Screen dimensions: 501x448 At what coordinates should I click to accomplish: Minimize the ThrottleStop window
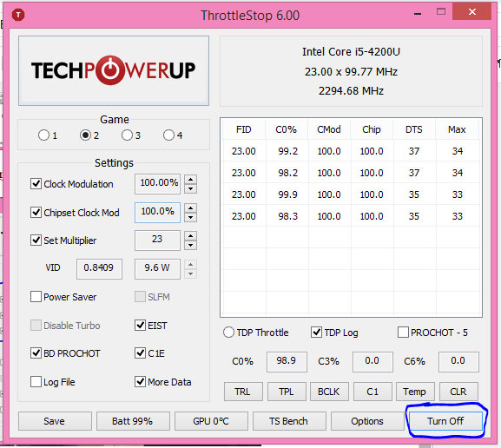(x=418, y=13)
